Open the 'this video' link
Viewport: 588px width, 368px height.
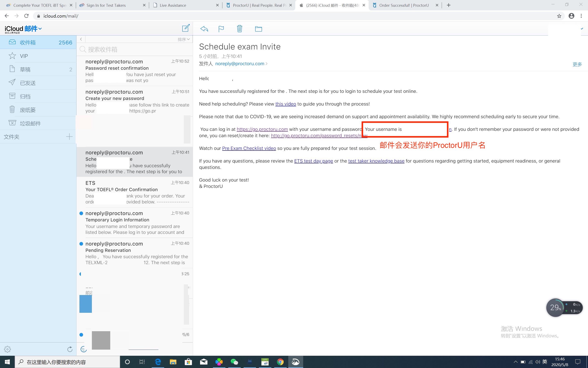[x=285, y=104]
